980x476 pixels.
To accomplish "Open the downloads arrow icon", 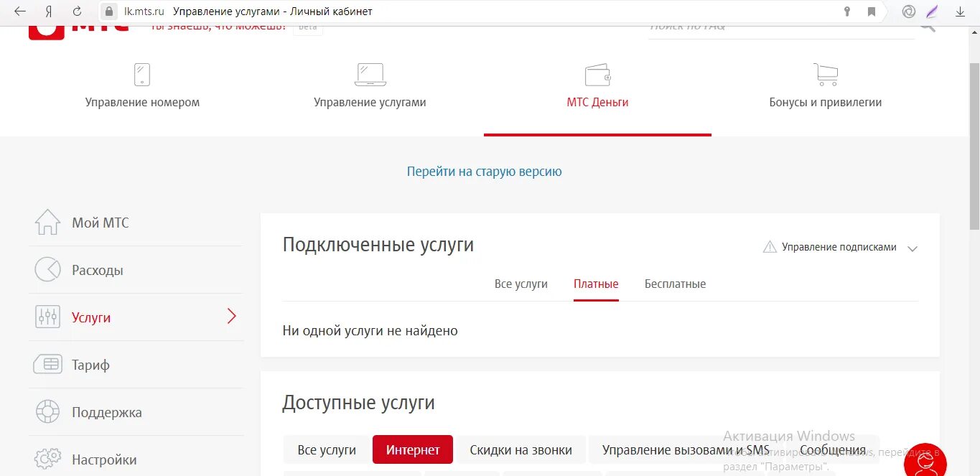I will [x=960, y=11].
